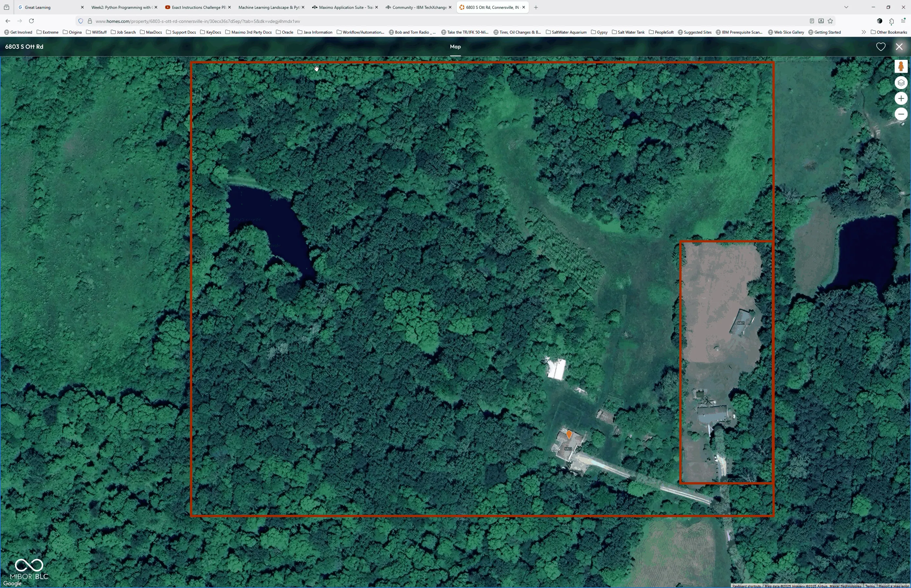911x588 pixels.
Task: Click Report a map error link
Action: point(893,586)
